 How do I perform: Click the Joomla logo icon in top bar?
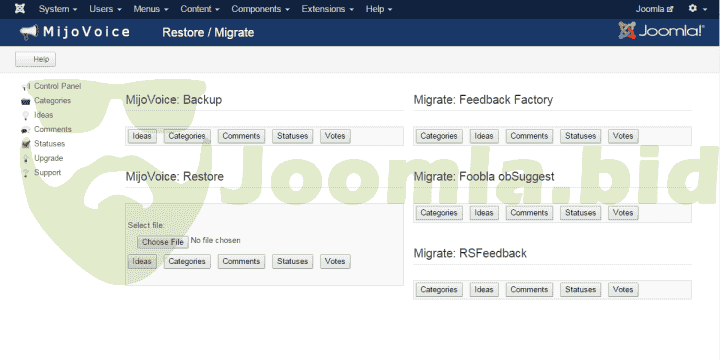(x=20, y=9)
